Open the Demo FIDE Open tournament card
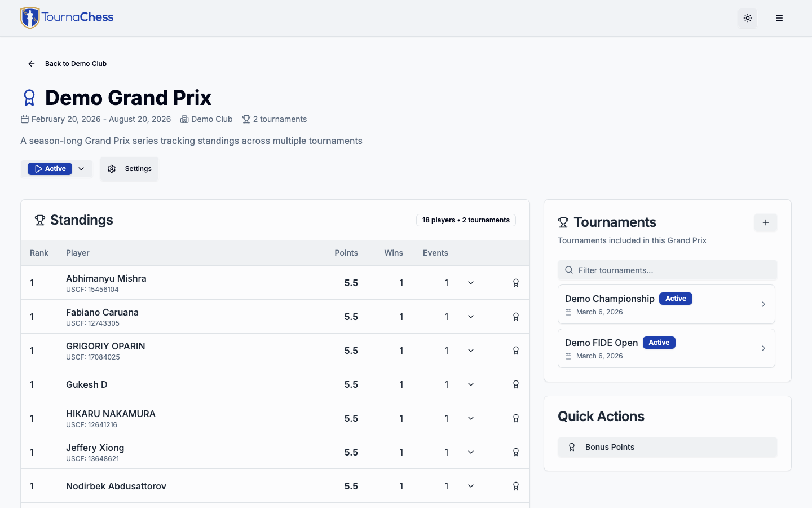The image size is (812, 508). [x=666, y=348]
